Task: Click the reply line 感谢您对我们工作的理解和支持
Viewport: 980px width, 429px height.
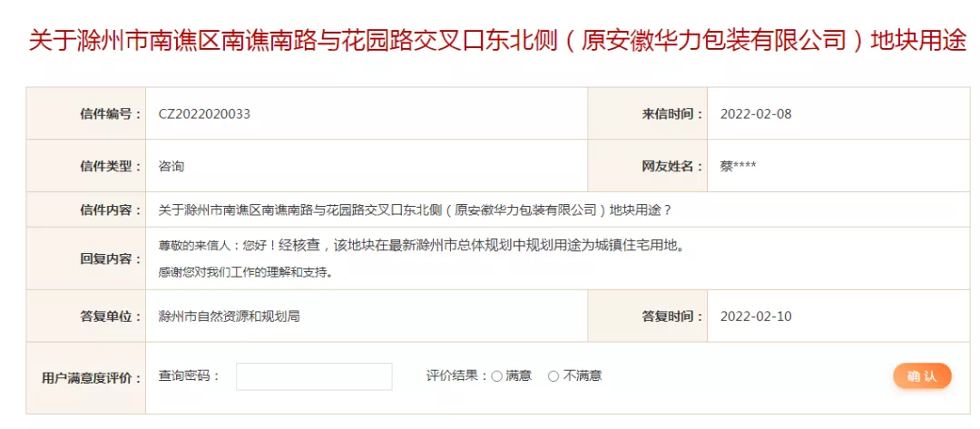Action: pyautogui.click(x=244, y=273)
